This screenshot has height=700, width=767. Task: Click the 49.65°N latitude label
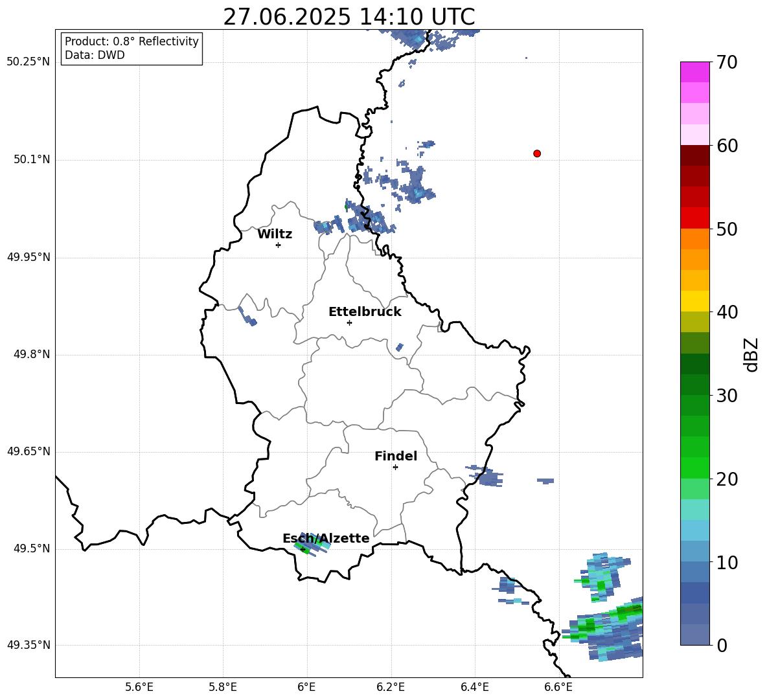29,451
